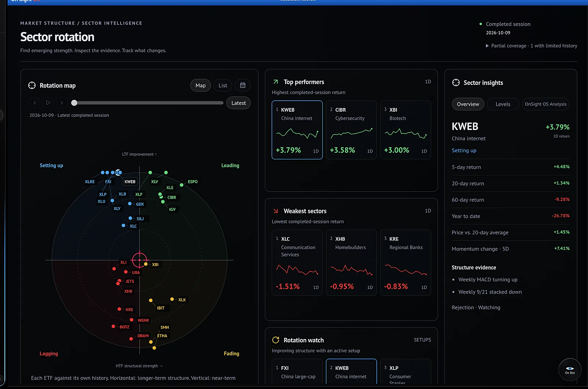This screenshot has height=389, width=588.
Task: Select the KWEB point on rotation map
Action: point(118,172)
